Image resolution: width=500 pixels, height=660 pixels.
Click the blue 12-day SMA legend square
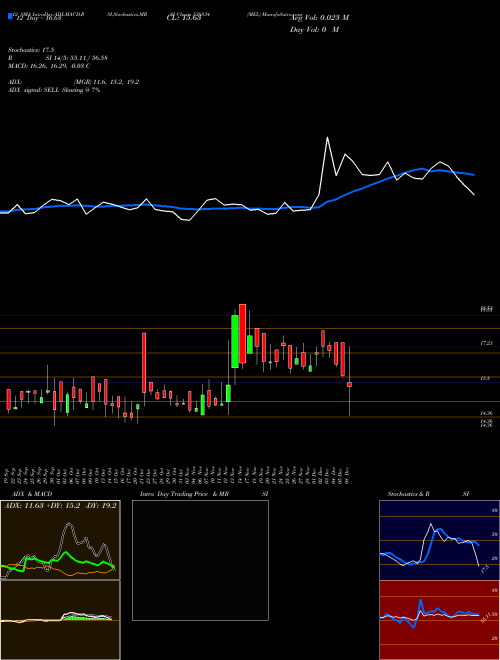[x=11, y=16]
